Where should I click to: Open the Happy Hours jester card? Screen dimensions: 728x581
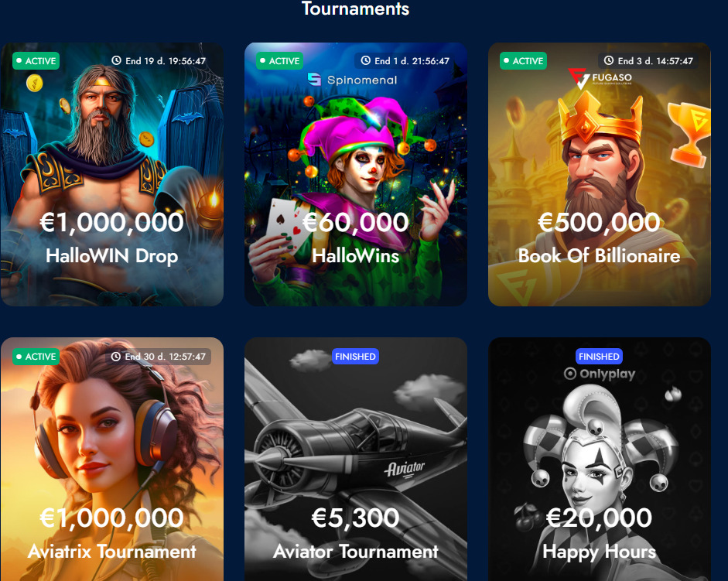pos(600,459)
